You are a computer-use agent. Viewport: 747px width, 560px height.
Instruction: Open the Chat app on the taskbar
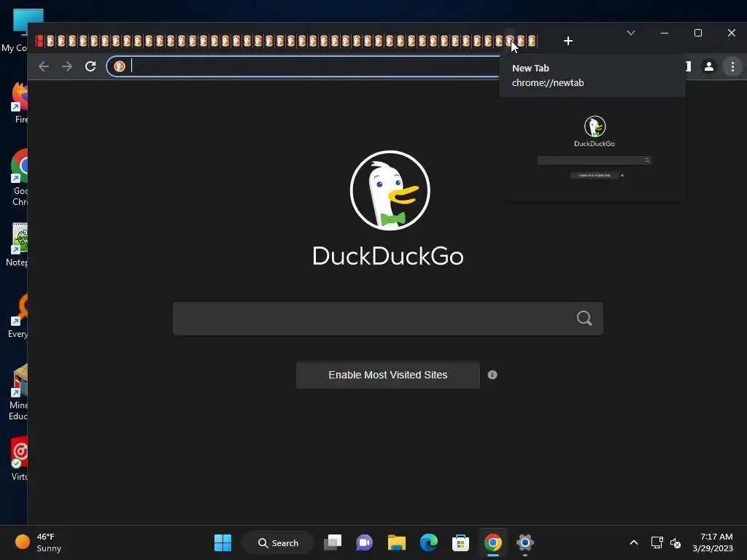tap(365, 542)
